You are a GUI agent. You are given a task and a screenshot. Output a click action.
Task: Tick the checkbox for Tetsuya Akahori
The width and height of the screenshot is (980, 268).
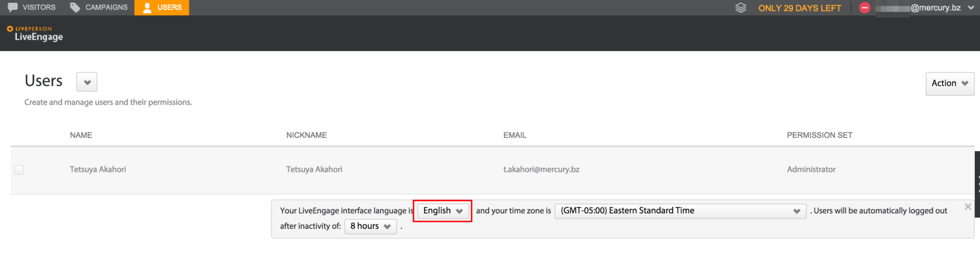[x=19, y=170]
